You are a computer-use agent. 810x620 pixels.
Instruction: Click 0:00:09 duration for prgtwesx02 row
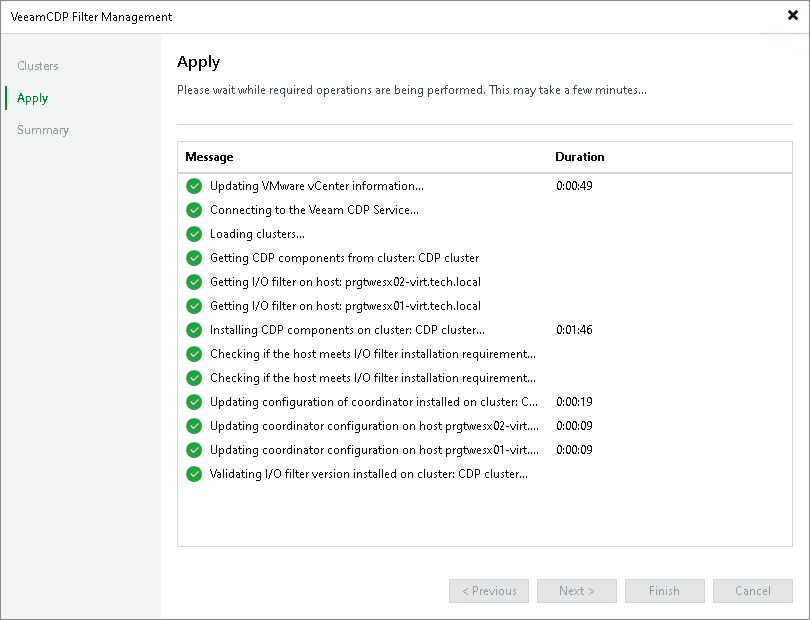(x=574, y=426)
